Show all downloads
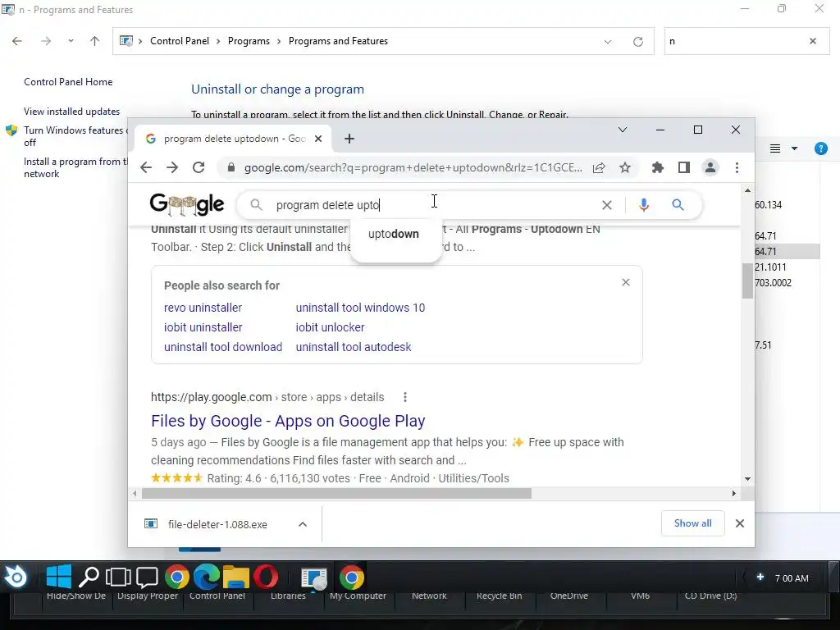 (x=692, y=523)
